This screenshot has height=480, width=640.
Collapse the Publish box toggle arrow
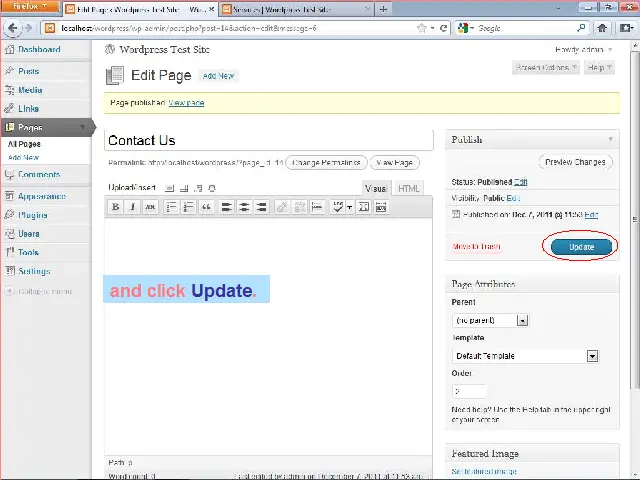pos(610,140)
